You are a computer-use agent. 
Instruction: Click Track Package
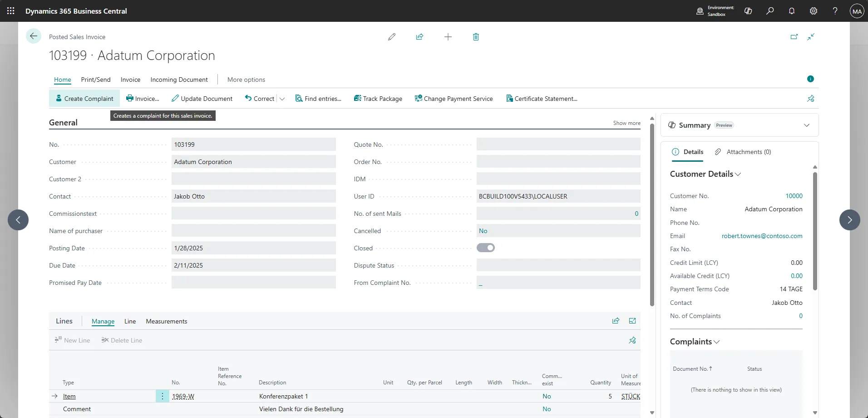pos(378,99)
